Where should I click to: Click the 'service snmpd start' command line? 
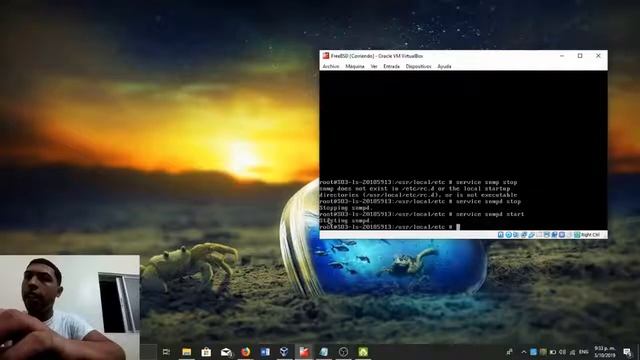(422, 214)
